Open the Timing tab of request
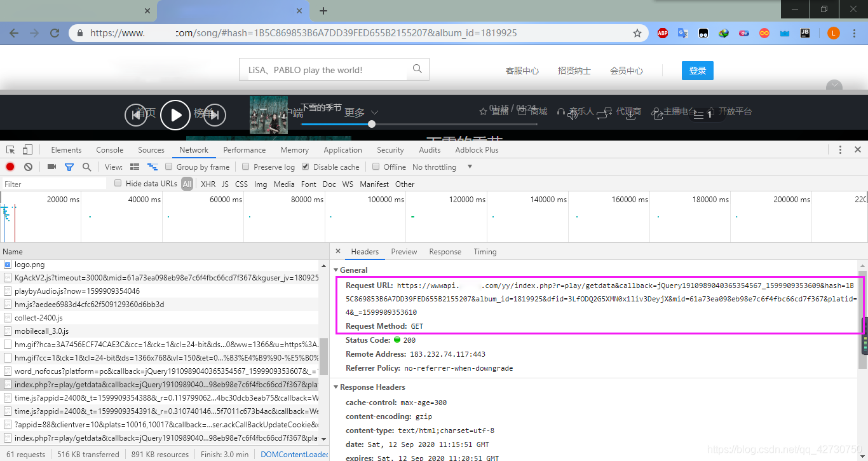 coord(485,252)
